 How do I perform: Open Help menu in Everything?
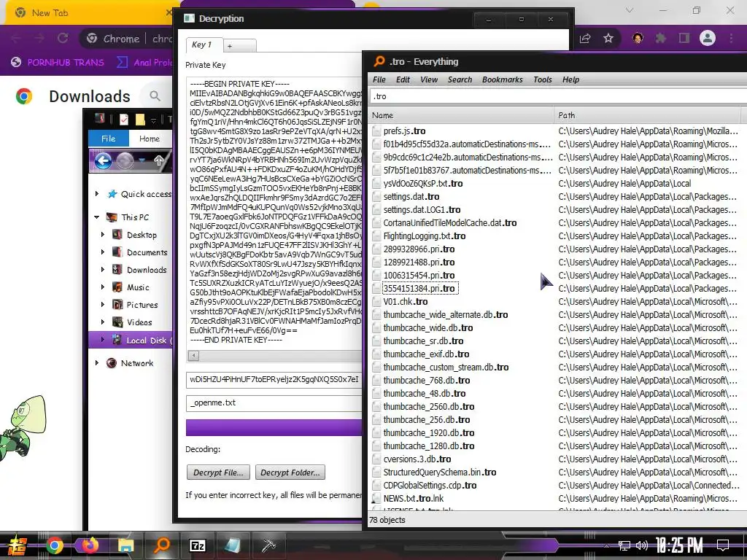570,79
